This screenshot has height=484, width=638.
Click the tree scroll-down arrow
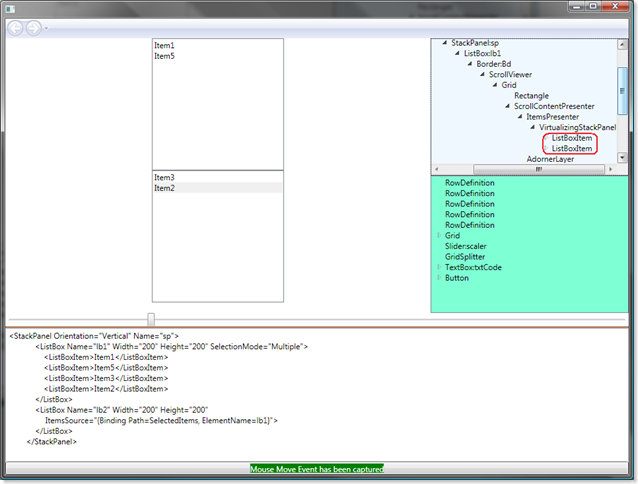pos(622,158)
